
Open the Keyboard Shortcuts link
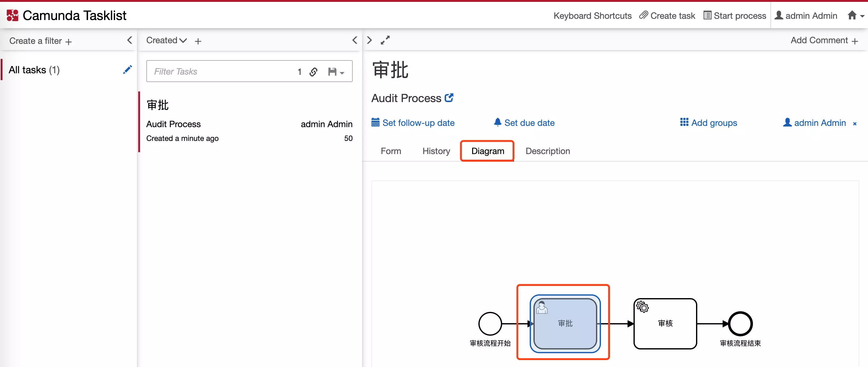[x=592, y=15]
